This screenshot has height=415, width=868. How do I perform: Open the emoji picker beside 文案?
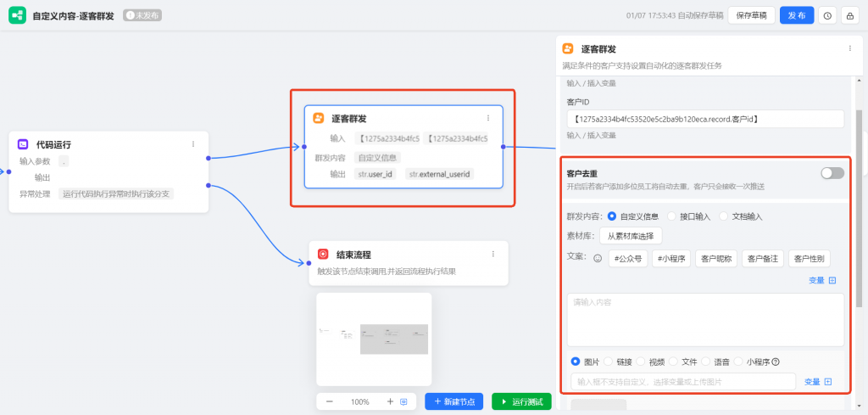[598, 258]
